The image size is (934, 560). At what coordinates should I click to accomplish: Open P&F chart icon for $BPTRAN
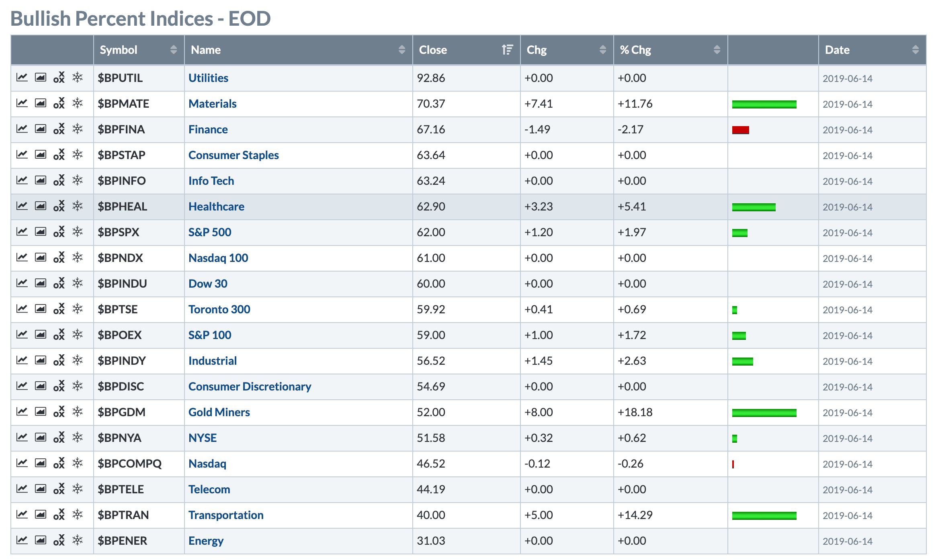click(x=59, y=515)
